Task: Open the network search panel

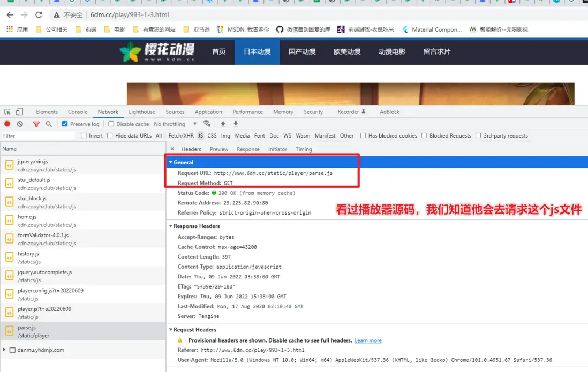Action: pos(48,124)
